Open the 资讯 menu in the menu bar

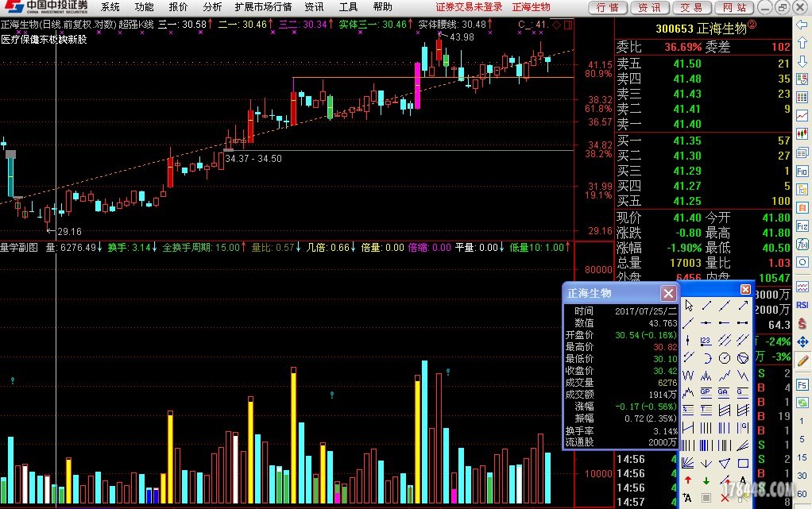pos(314,7)
